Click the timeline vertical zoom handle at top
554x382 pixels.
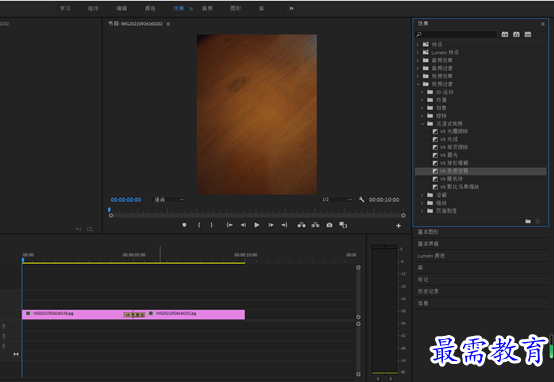pos(358,268)
